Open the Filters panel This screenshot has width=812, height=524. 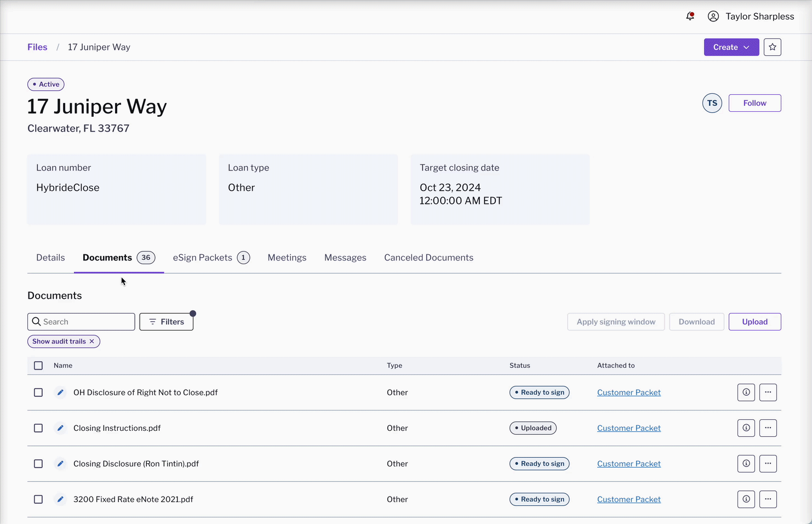[x=167, y=322]
